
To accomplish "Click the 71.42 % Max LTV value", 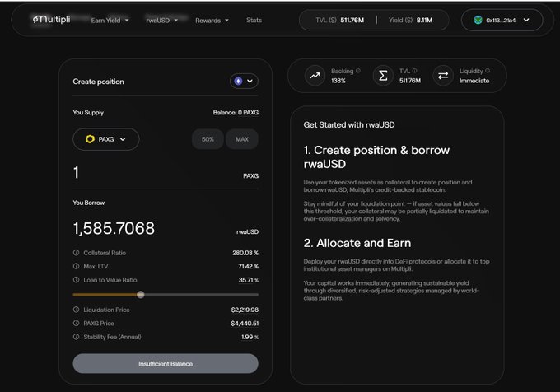I will (x=248, y=266).
